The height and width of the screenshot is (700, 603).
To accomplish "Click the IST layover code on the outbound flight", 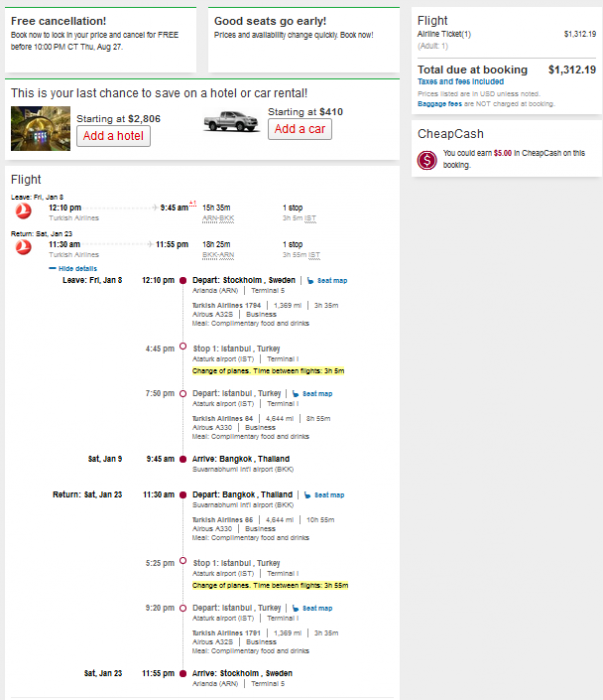I will 313,216.
